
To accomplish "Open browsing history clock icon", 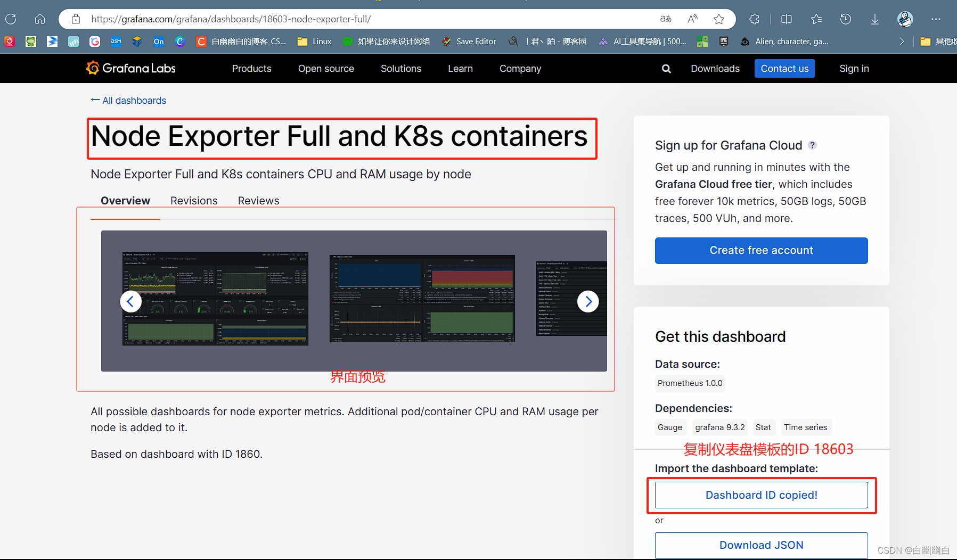I will click(846, 19).
